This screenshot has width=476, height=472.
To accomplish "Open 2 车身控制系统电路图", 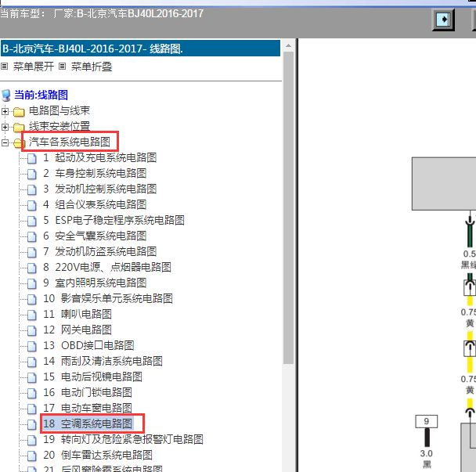I will click(x=95, y=173).
